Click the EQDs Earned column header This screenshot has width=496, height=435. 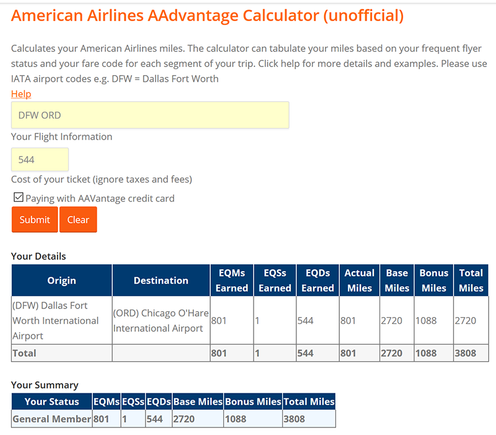[x=318, y=280]
